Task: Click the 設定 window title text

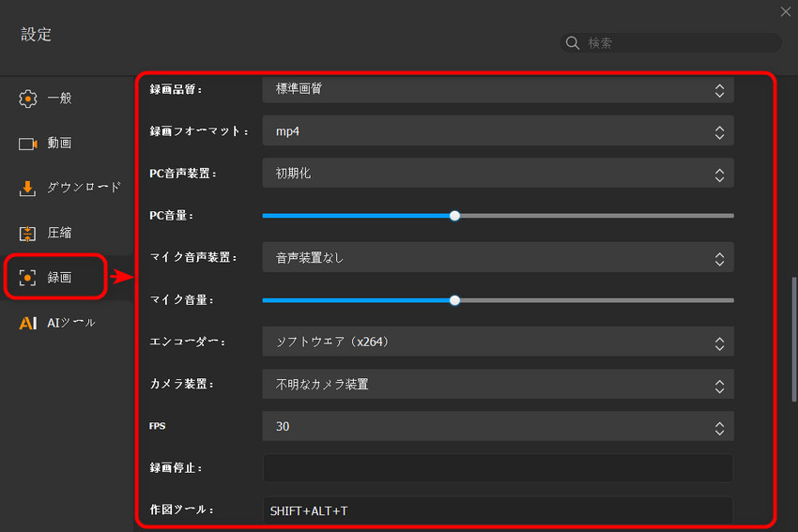Action: coord(36,35)
